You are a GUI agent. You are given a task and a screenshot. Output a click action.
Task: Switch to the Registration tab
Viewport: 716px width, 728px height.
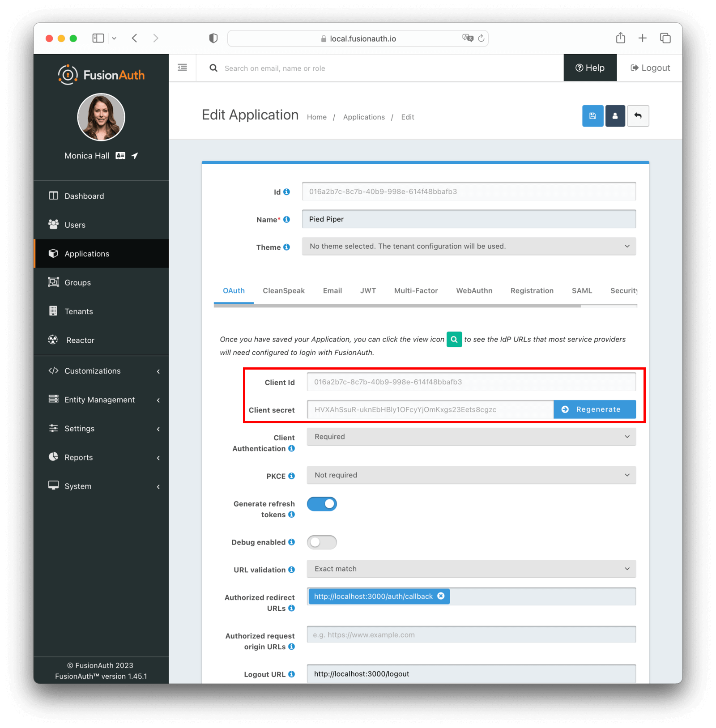click(532, 291)
